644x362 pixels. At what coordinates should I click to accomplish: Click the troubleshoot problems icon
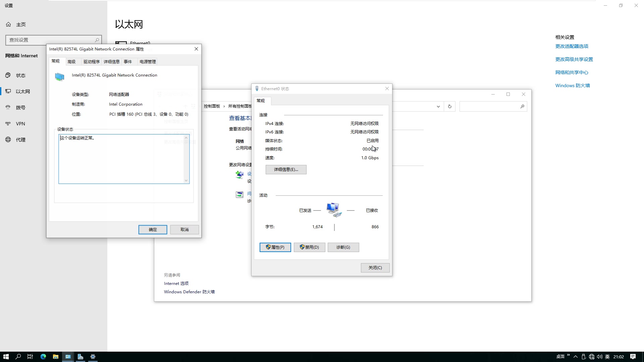(x=239, y=194)
